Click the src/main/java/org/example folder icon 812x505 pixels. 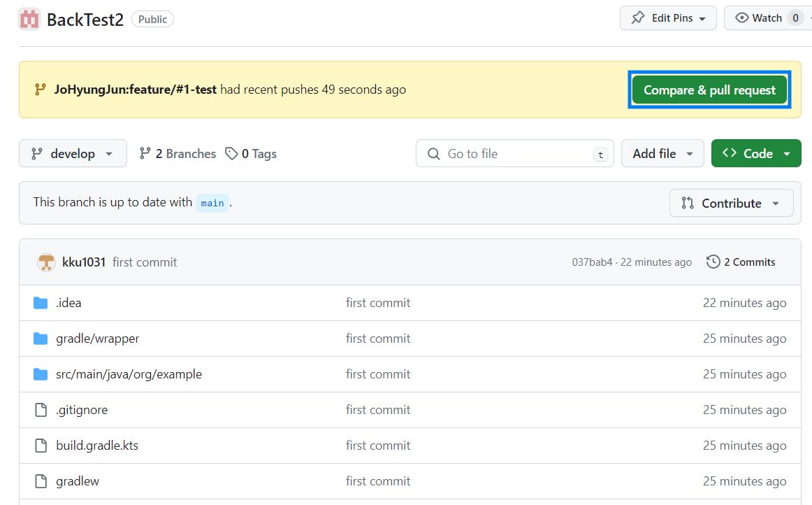tap(41, 374)
